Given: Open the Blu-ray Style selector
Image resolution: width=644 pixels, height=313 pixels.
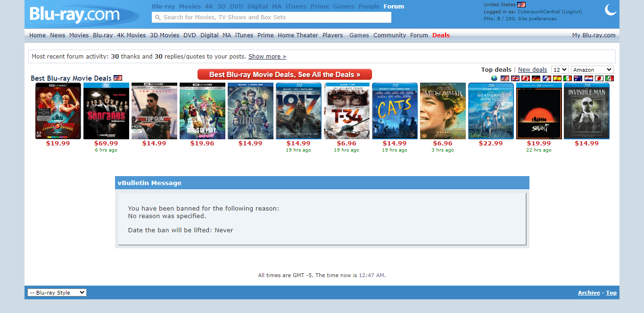Looking at the screenshot, I should pyautogui.click(x=57, y=293).
